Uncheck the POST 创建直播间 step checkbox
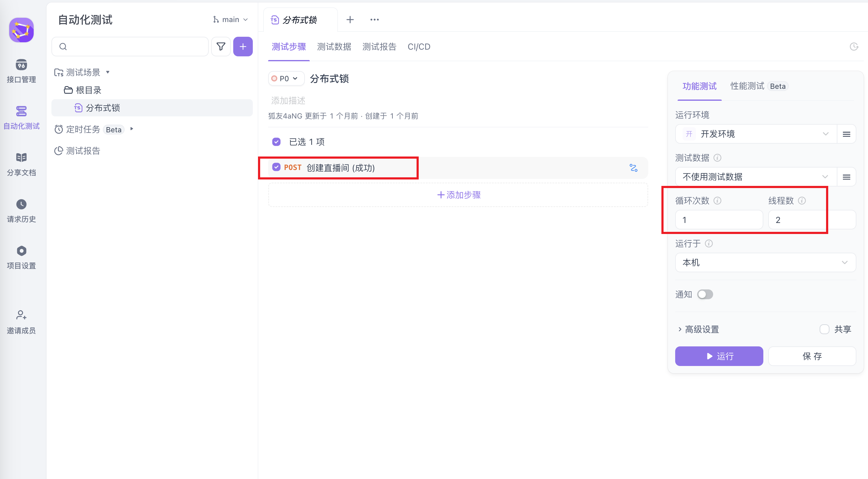This screenshot has width=868, height=479. click(x=276, y=167)
